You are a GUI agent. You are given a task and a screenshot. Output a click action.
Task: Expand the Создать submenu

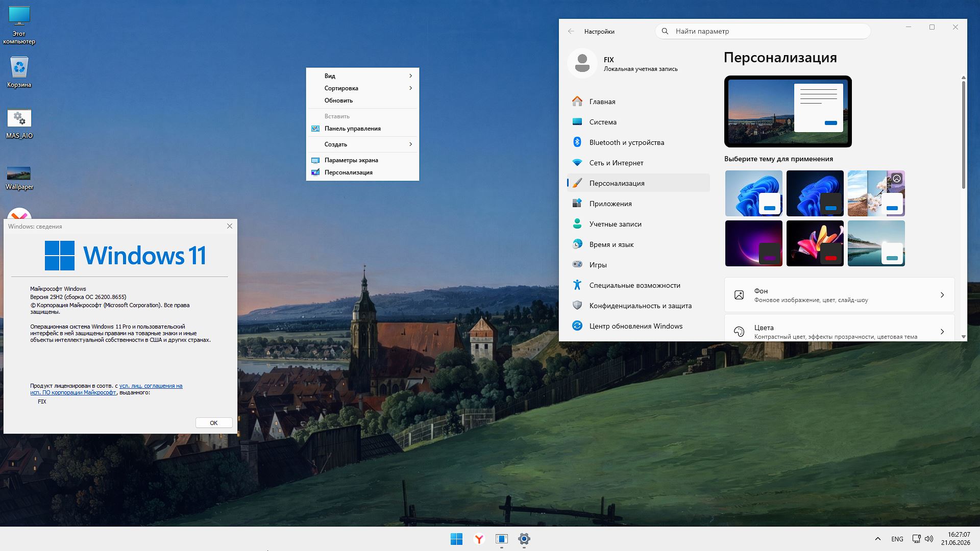point(362,144)
